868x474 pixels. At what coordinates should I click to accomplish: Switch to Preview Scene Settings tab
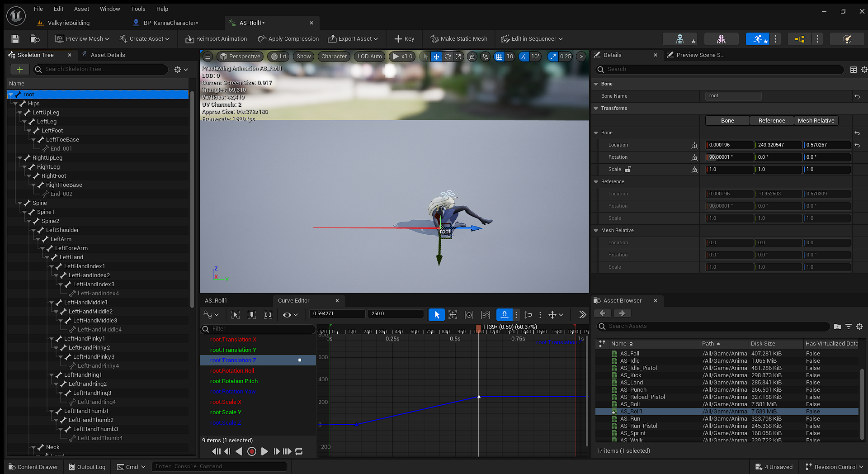pos(700,55)
